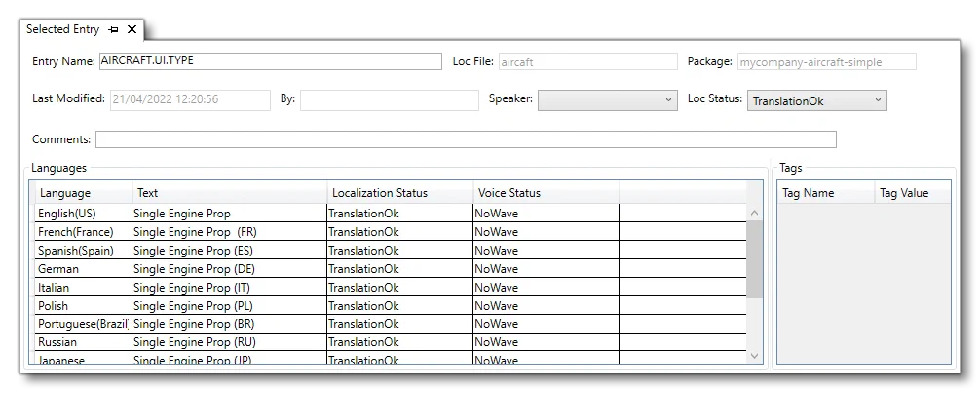Image resolution: width=980 pixels, height=393 pixels.
Task: Select the Polish language row
Action: tap(391, 305)
